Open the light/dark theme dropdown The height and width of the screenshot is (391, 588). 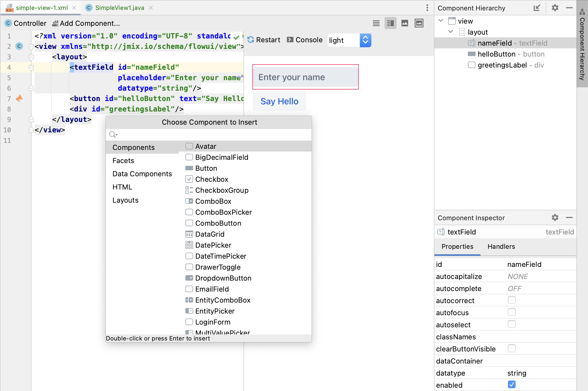tap(365, 40)
